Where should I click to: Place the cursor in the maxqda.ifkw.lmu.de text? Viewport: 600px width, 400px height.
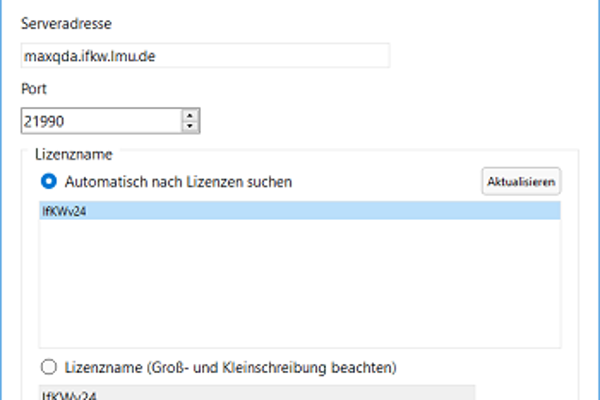(98, 56)
